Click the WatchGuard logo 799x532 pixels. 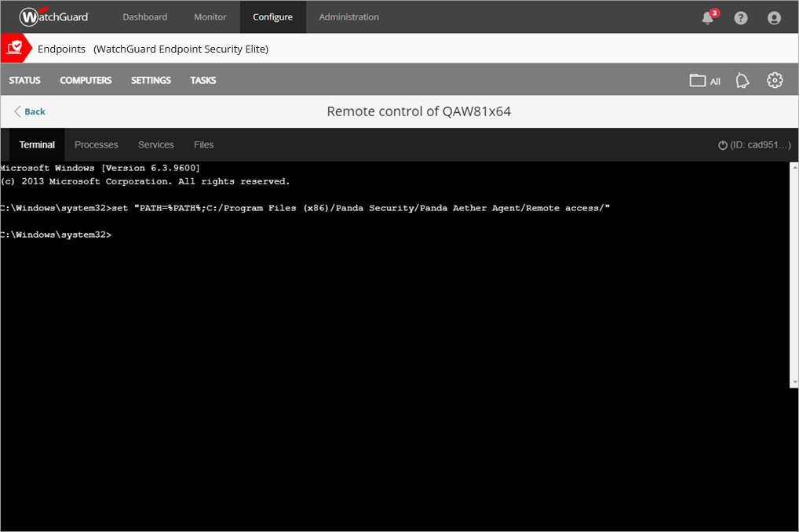click(54, 16)
